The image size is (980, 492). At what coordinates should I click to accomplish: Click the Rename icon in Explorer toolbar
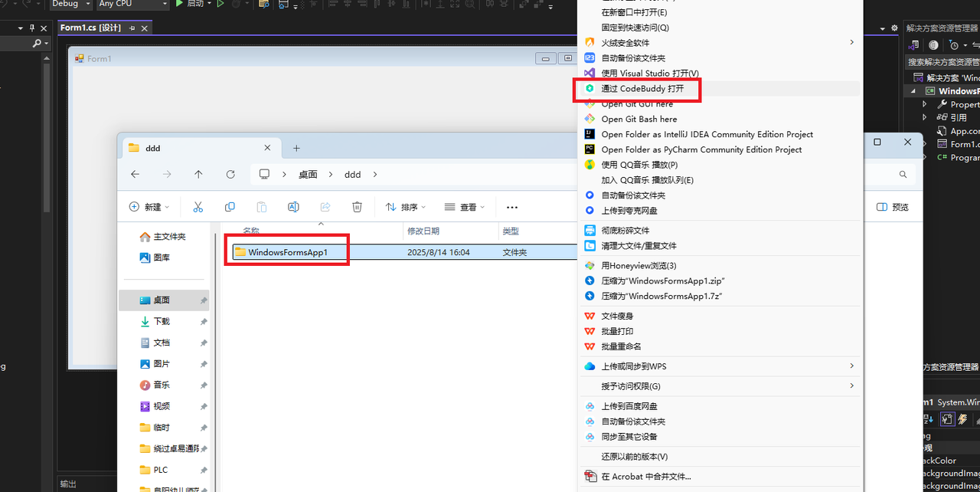coord(293,207)
